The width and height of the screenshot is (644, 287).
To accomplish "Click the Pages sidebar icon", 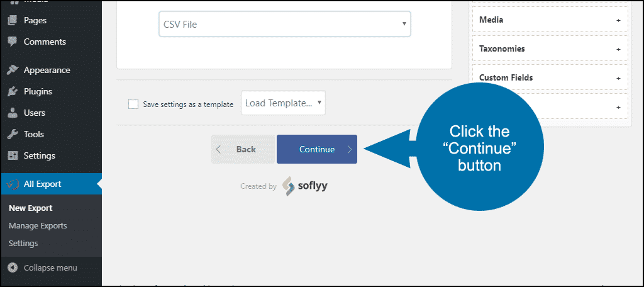I will point(13,20).
